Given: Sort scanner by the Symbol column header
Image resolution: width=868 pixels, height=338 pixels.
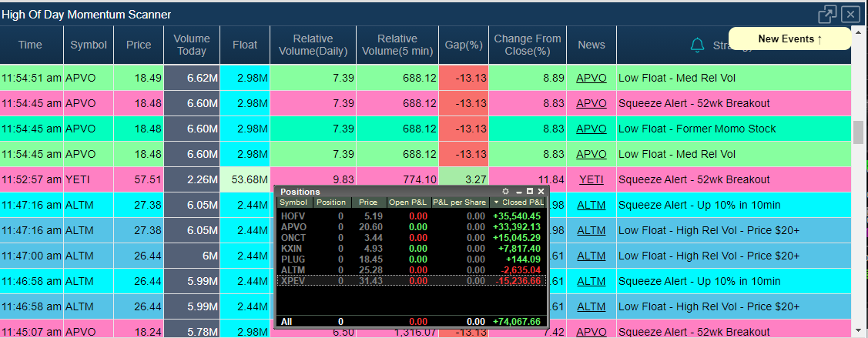Looking at the screenshot, I should click(x=89, y=45).
